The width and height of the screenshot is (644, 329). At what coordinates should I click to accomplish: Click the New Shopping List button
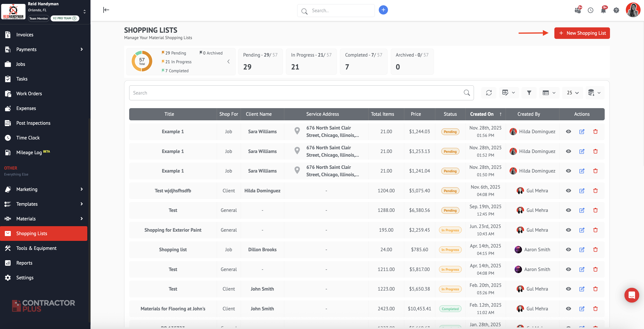(x=582, y=33)
